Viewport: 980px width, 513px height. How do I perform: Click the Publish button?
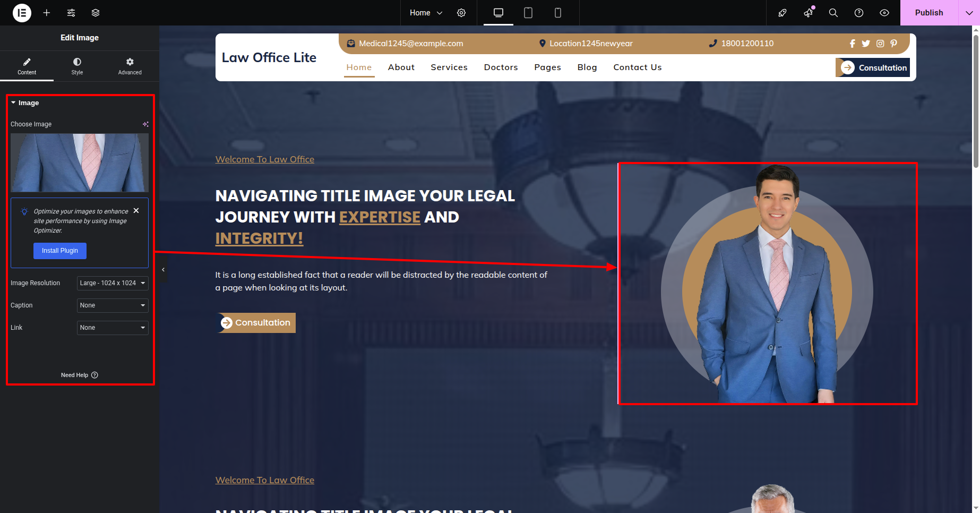(929, 13)
